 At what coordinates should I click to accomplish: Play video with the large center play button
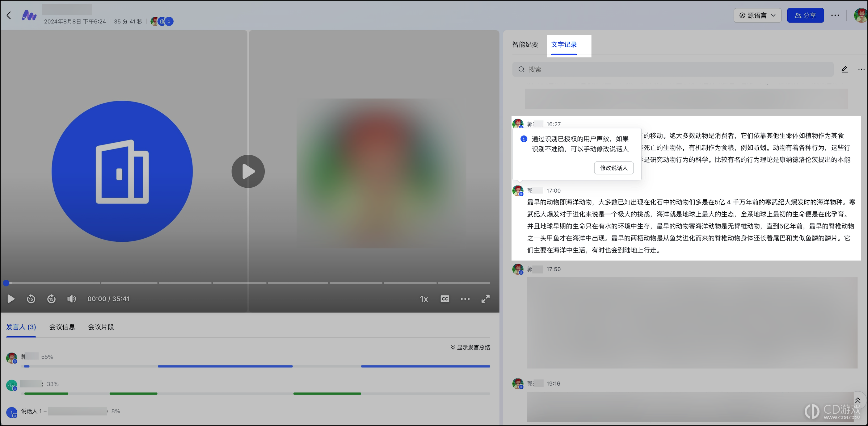(x=248, y=171)
